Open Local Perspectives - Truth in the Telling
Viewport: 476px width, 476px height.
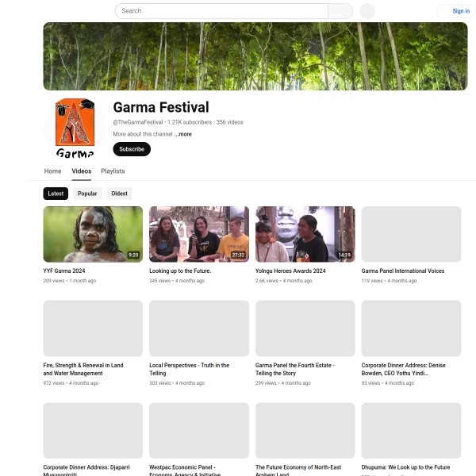[x=189, y=369]
